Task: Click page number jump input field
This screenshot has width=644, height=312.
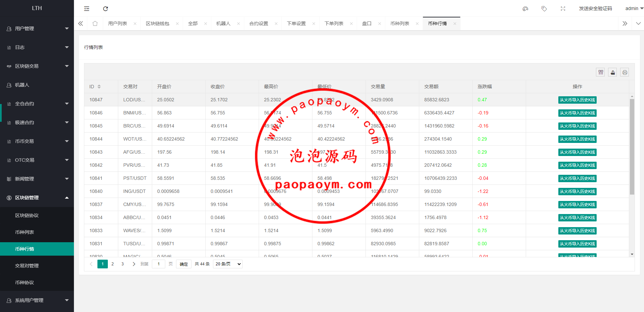Action: pos(159,264)
